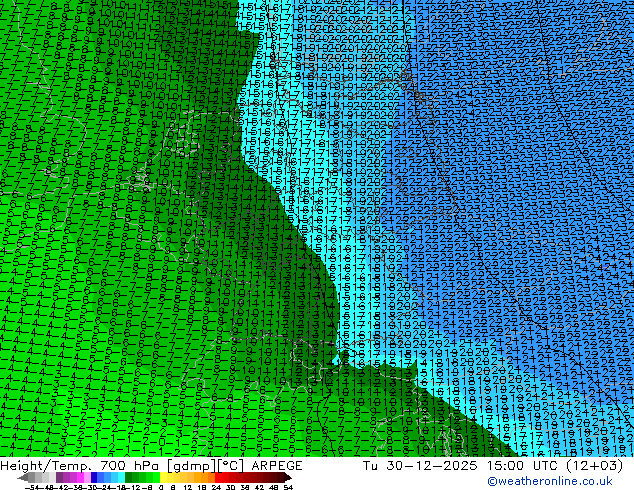Screen dimensions: 634x490
Task: Select the yellow swatch in the temperature legend
Action: point(163,478)
